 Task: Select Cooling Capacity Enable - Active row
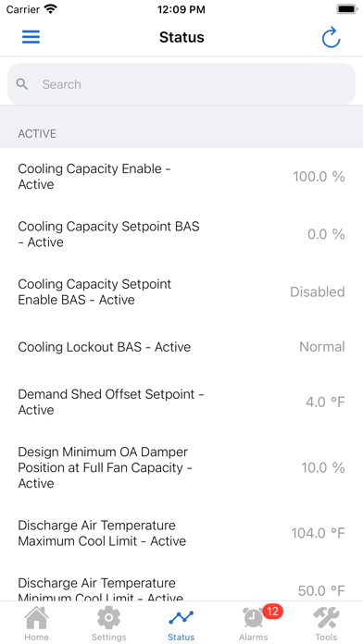[181, 177]
